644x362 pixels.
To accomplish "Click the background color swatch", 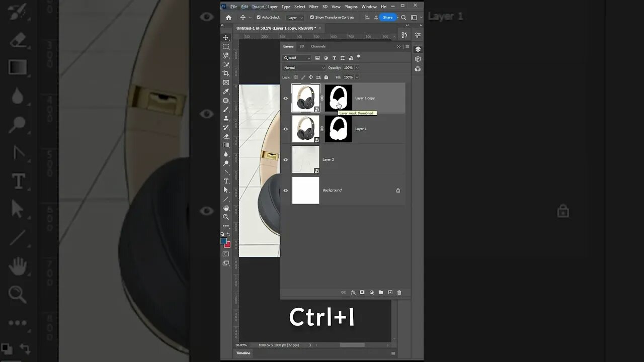I will (x=228, y=245).
